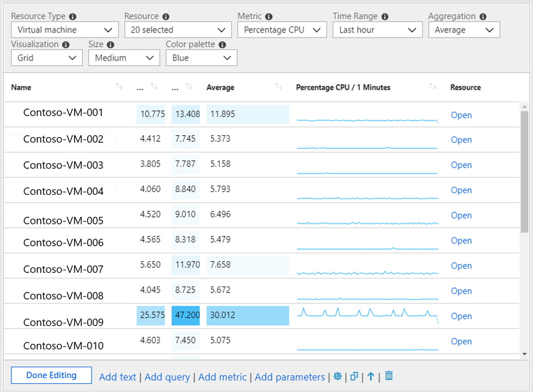Open the Color palette Blue dropdown
533x392 pixels.
click(x=201, y=58)
